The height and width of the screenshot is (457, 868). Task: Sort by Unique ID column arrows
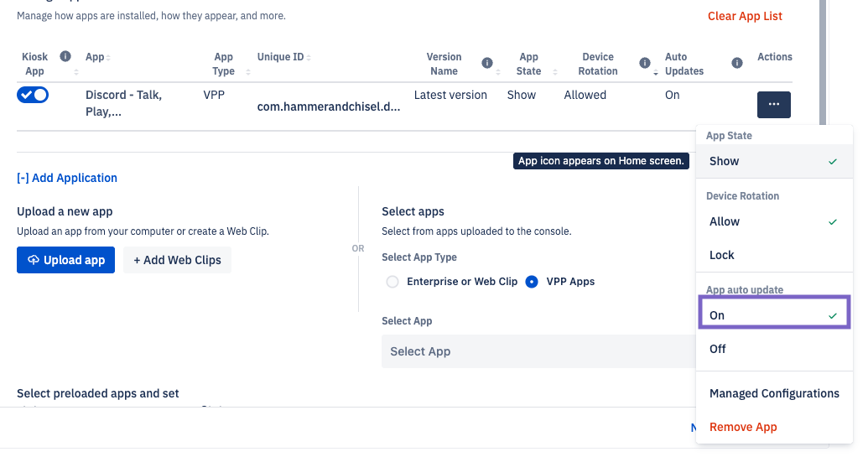(x=309, y=58)
